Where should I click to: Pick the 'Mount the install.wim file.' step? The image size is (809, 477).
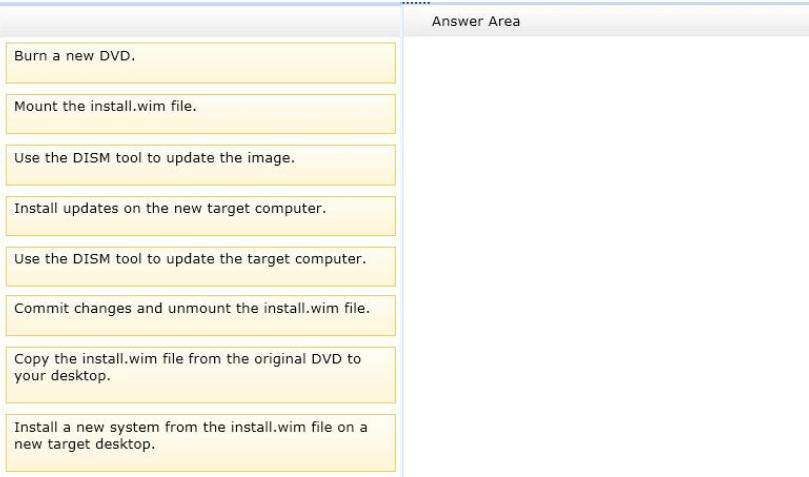201,114
